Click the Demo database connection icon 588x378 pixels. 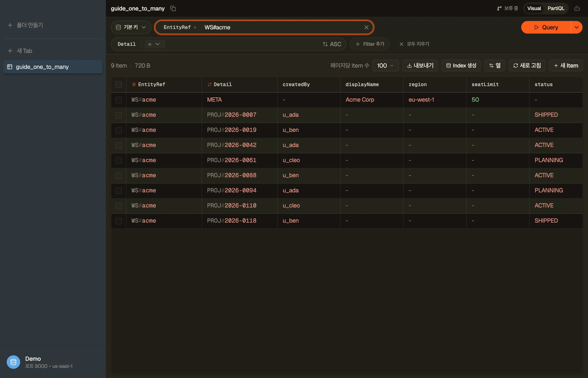point(13,362)
